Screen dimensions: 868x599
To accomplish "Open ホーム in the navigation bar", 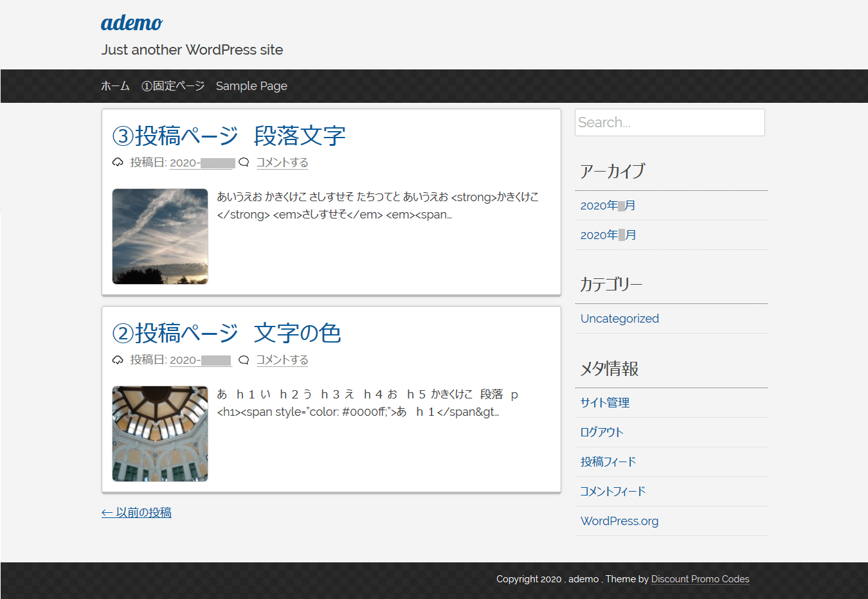I will pyautogui.click(x=115, y=85).
